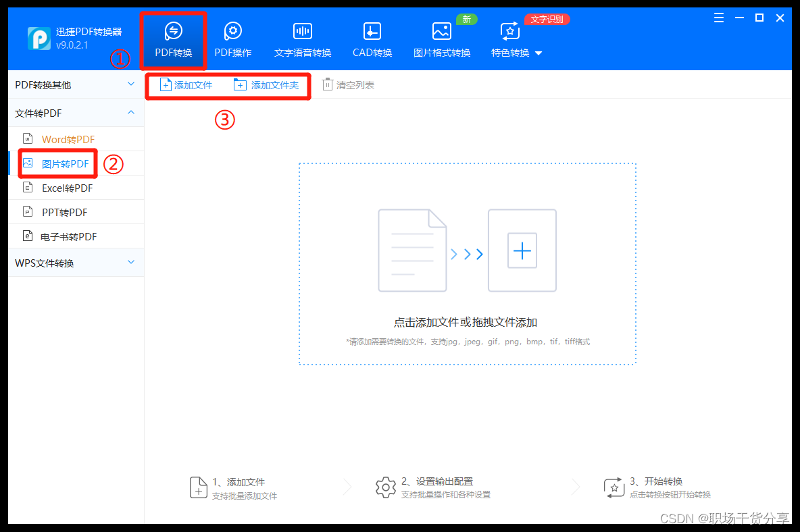Click step 1 添加文件 file icon

click(199, 487)
